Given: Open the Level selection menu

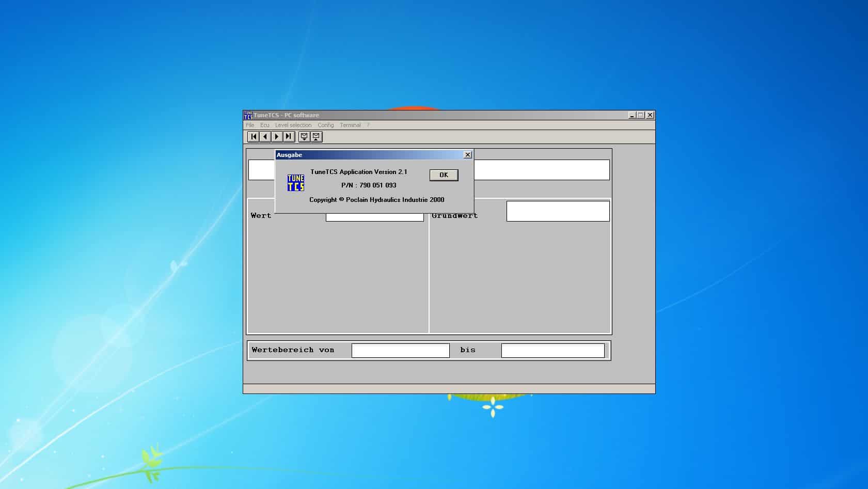Looking at the screenshot, I should point(293,125).
